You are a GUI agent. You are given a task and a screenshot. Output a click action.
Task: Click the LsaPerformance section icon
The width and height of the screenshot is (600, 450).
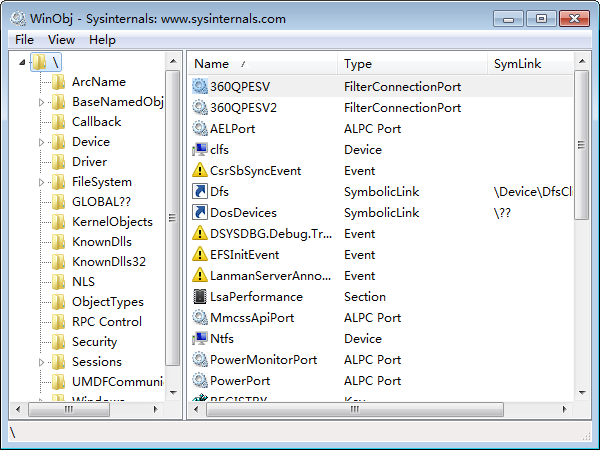(x=200, y=297)
